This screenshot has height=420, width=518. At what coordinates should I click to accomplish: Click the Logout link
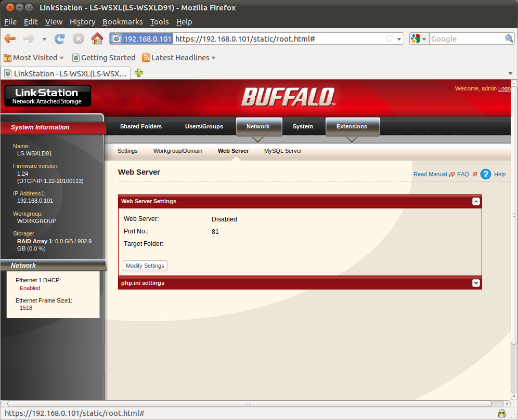[504, 88]
